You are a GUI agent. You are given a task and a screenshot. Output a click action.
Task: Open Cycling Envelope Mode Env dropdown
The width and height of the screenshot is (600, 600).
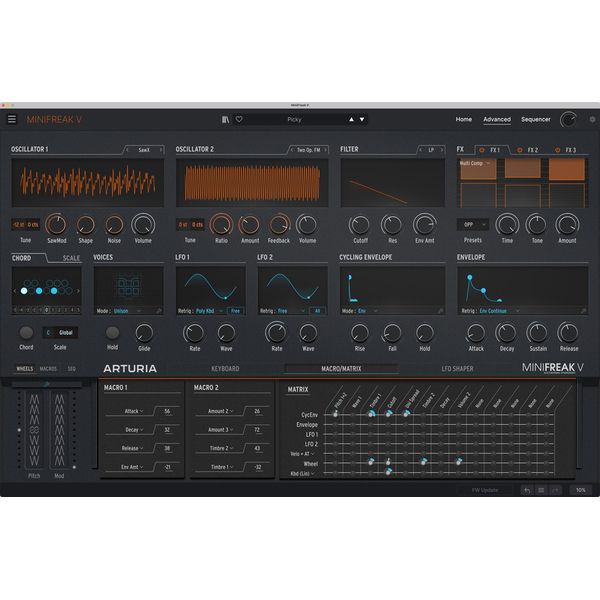tap(368, 311)
